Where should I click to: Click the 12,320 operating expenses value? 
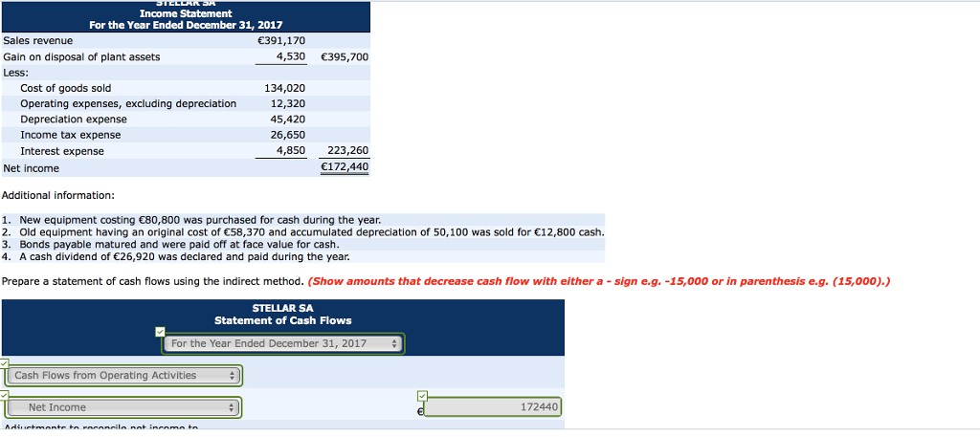coord(287,103)
